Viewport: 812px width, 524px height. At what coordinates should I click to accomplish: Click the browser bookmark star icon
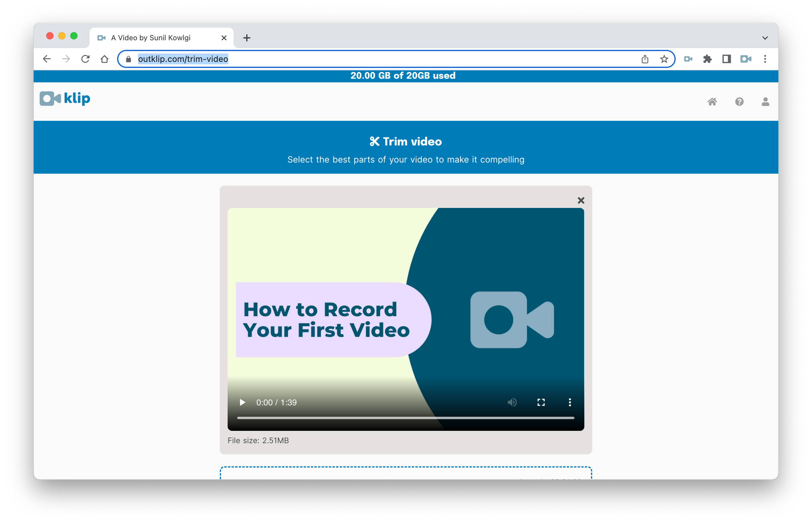click(664, 59)
